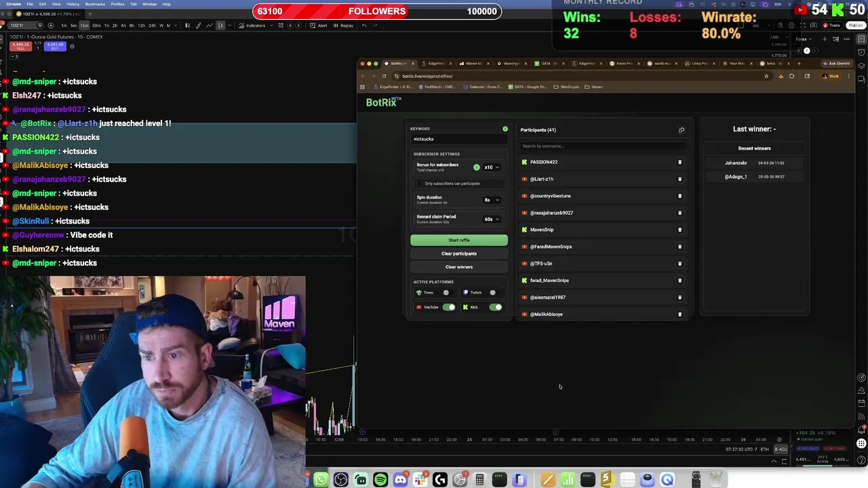
Task: Open Trash in the dock
Action: click(715, 480)
